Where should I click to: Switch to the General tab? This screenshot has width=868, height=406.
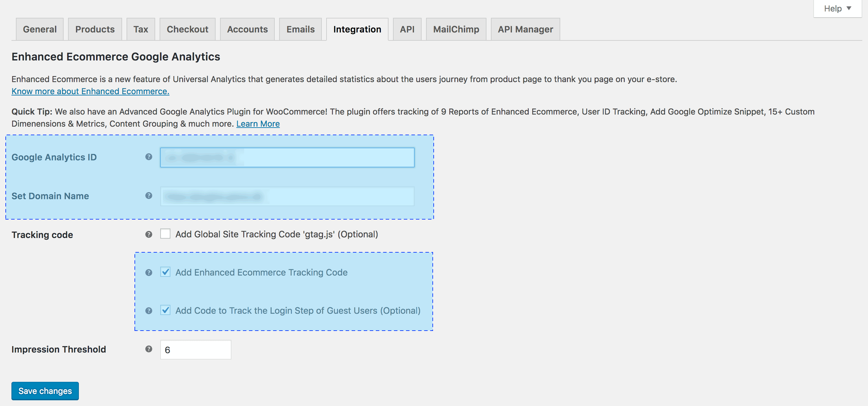click(x=40, y=29)
